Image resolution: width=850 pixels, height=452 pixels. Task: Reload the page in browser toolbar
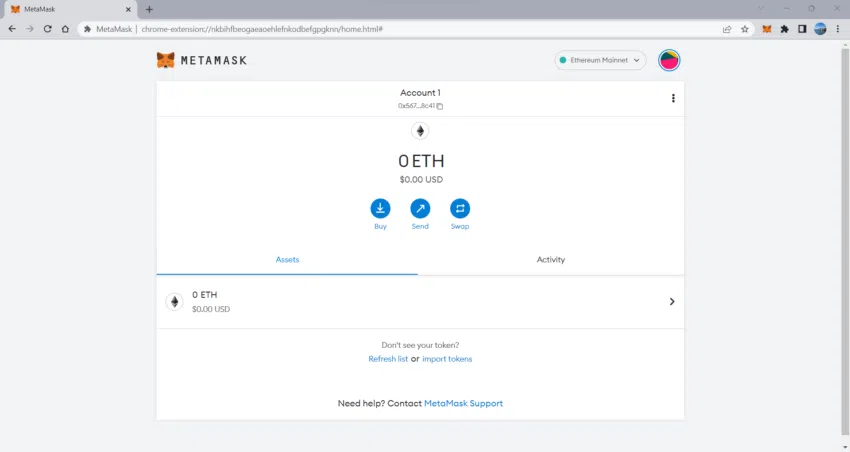coord(48,29)
